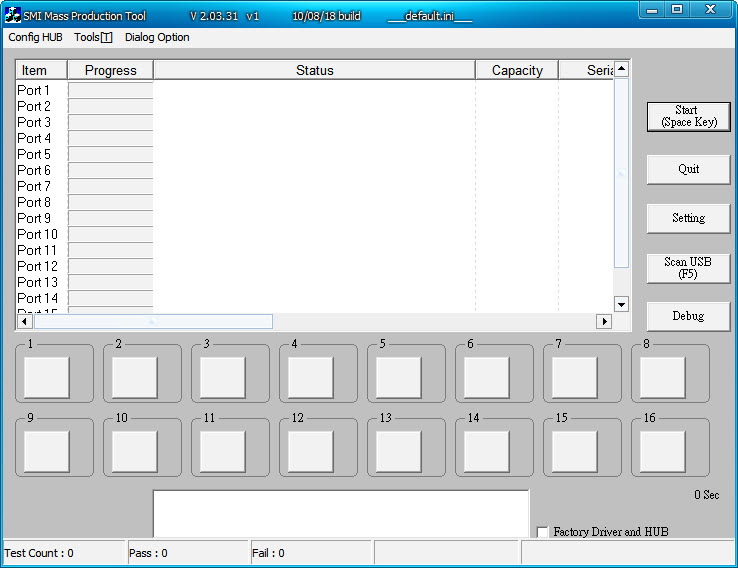The width and height of the screenshot is (738, 568).
Task: Click the horizontal scrollbar thumb
Action: coord(153,321)
